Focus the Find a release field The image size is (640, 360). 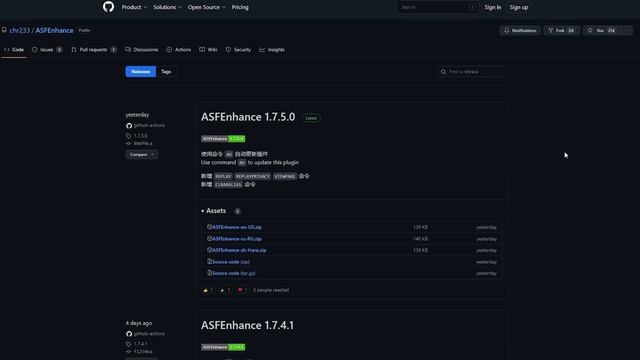(473, 72)
